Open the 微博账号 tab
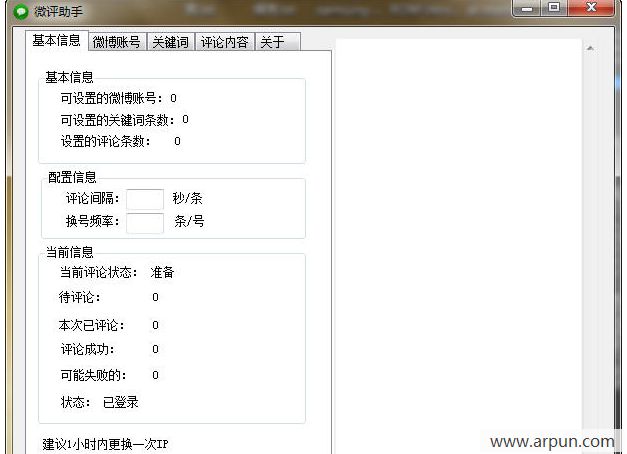627x454 pixels. 117,42
